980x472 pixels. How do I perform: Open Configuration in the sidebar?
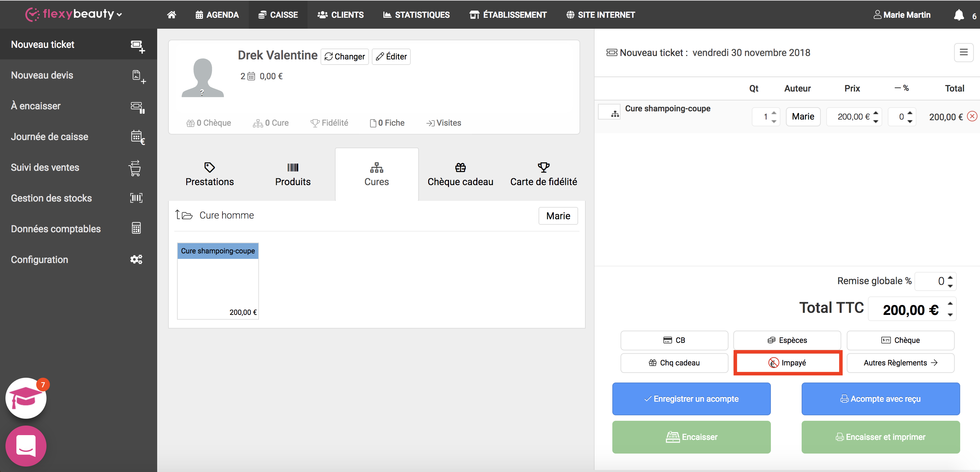click(x=78, y=259)
